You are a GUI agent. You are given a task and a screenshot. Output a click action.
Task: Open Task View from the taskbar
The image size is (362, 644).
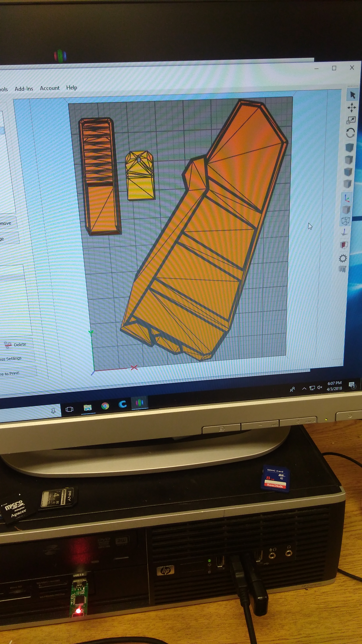pyautogui.click(x=69, y=409)
